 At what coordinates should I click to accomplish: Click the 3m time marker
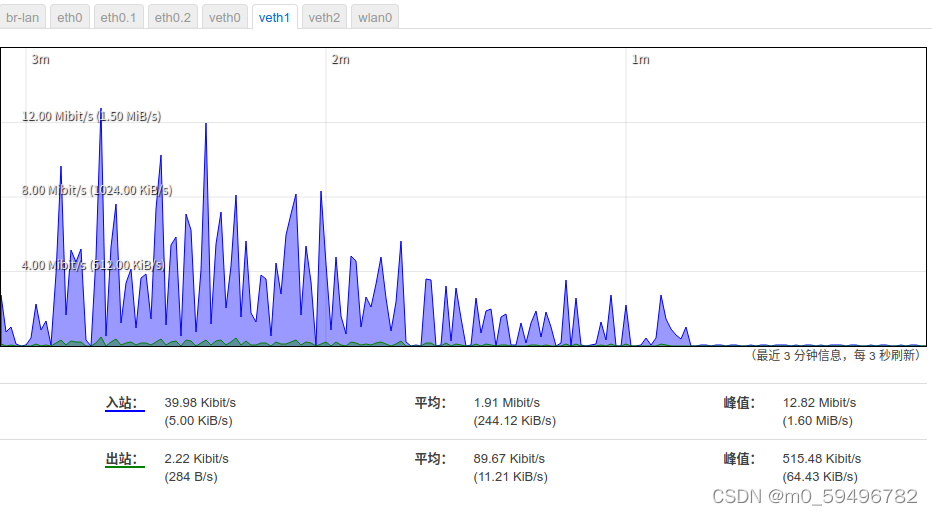click(x=40, y=59)
